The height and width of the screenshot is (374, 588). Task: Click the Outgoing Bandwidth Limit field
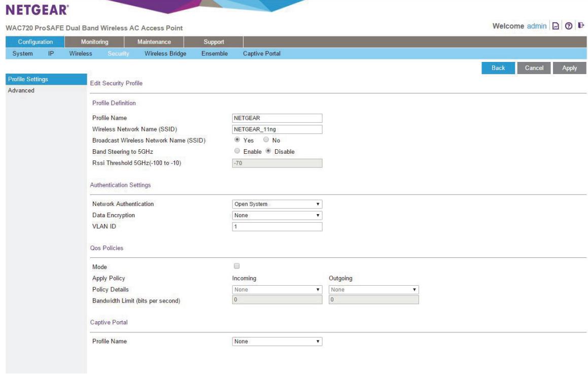374,299
